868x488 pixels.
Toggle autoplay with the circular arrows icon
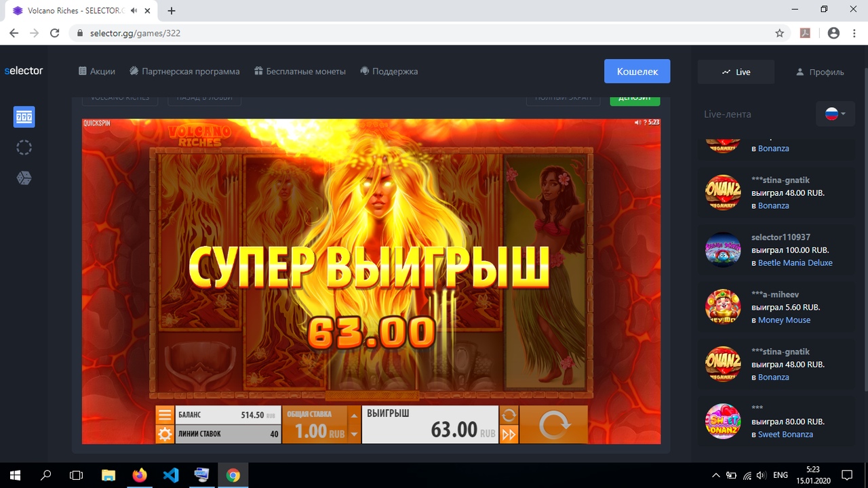click(x=509, y=415)
